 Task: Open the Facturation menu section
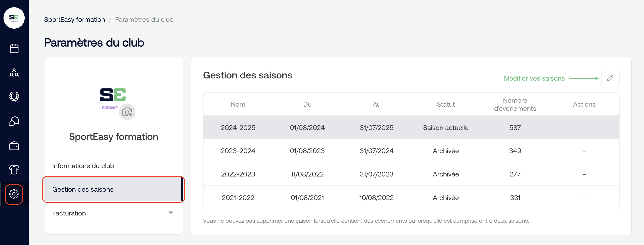[69, 213]
